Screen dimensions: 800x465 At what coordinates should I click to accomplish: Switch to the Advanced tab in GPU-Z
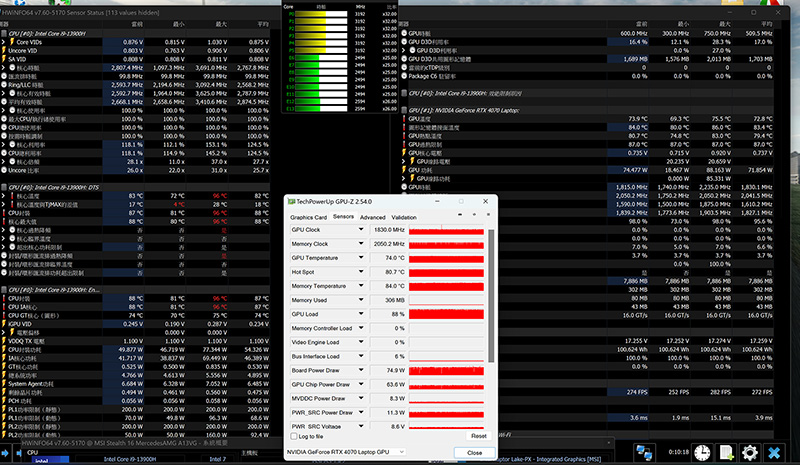(x=372, y=217)
